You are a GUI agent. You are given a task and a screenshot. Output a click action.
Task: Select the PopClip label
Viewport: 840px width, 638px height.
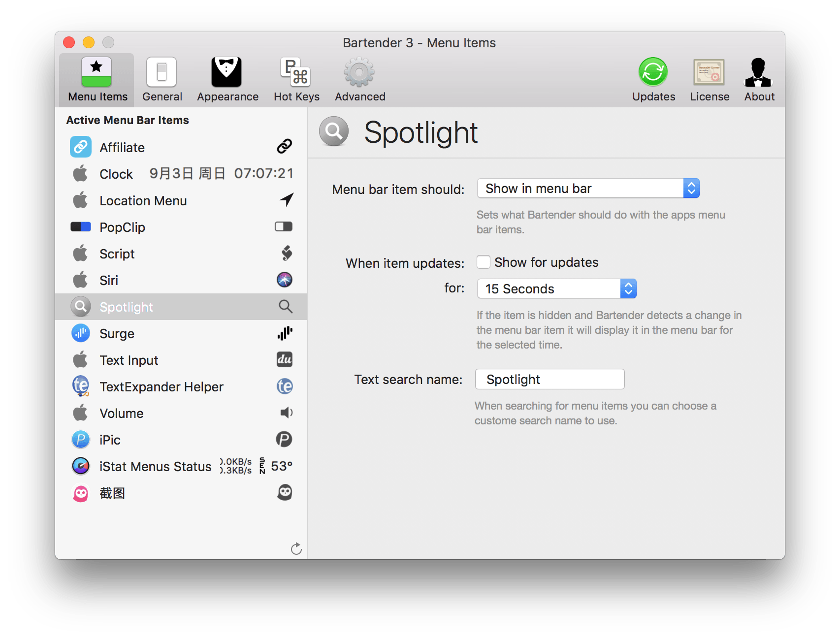point(122,227)
